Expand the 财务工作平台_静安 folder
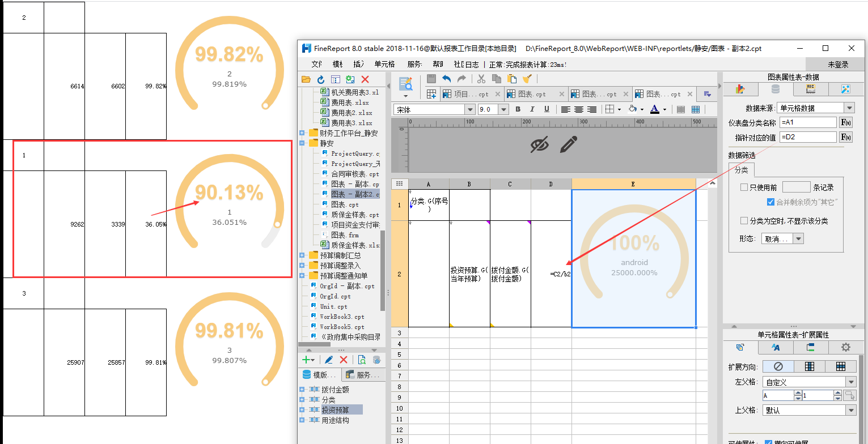 click(302, 133)
